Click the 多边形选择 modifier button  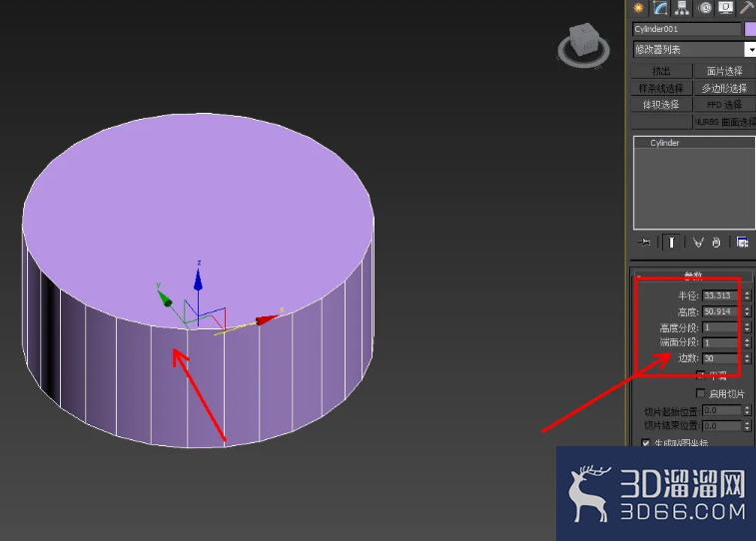[x=724, y=88]
